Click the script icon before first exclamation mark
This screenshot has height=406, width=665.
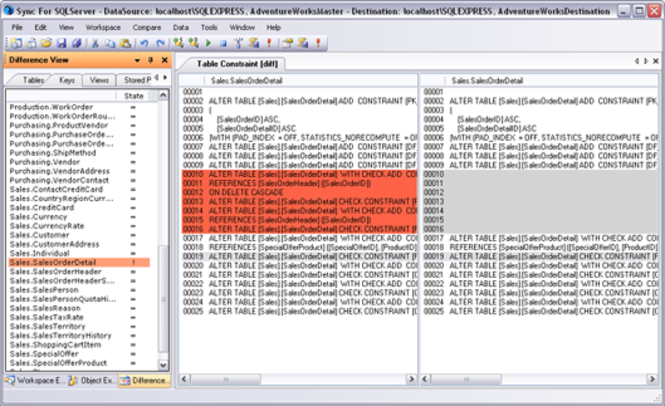(x=254, y=43)
